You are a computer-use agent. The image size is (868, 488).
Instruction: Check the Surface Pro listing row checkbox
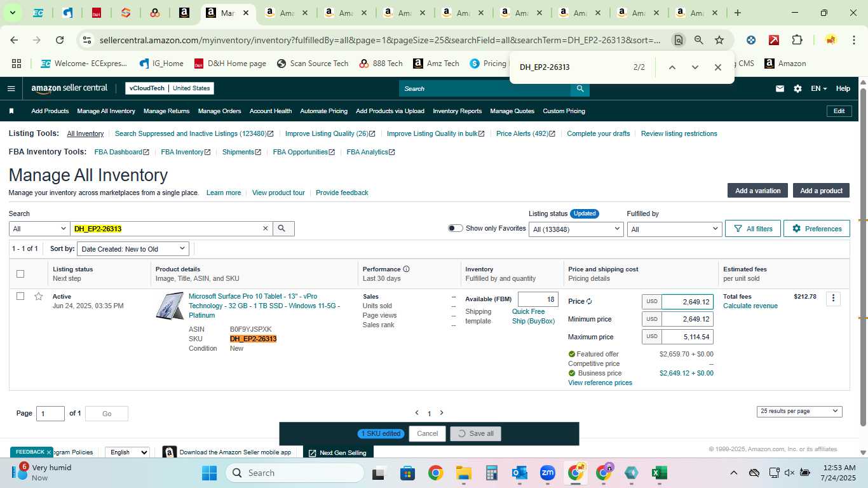pyautogui.click(x=20, y=296)
